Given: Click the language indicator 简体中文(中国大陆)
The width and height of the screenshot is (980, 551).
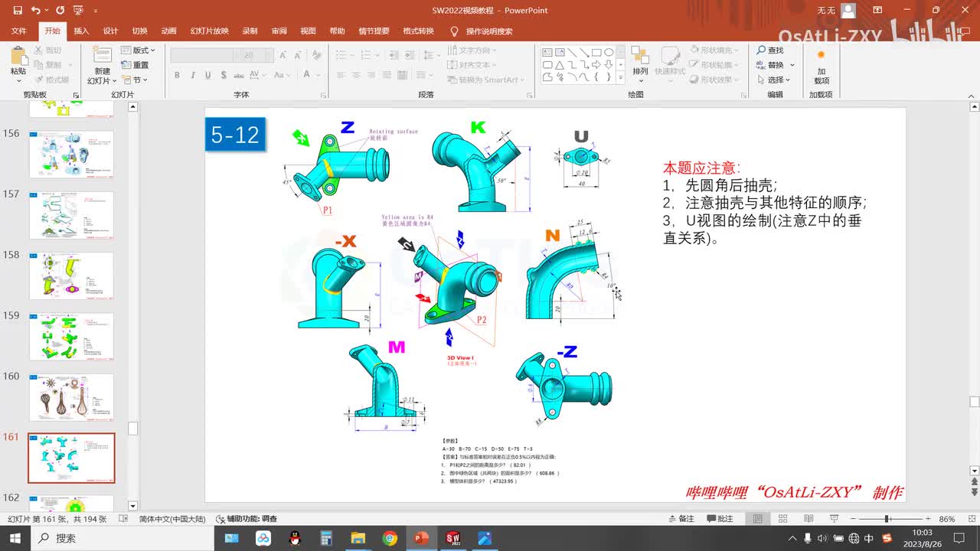Looking at the screenshot, I should 172,519.
